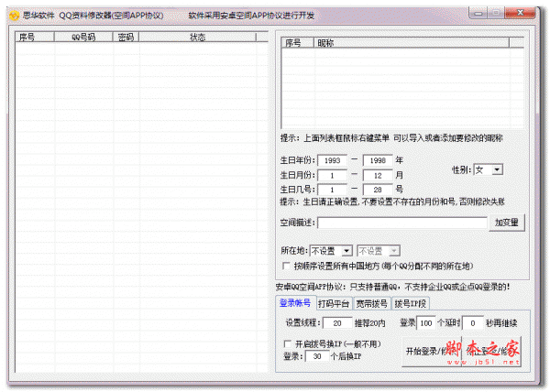Switch to the 拨号IP段 tab
This screenshot has height=392, width=550.
[x=410, y=304]
